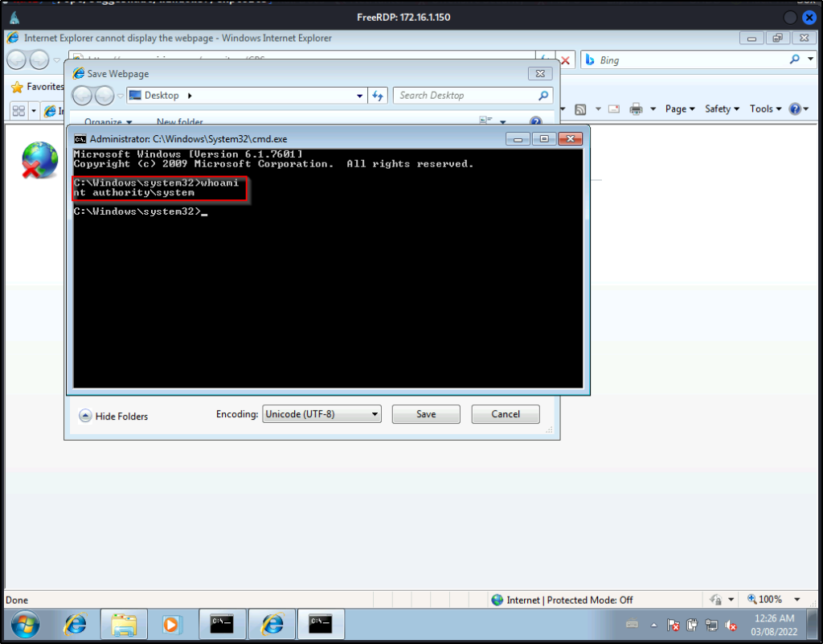The height and width of the screenshot is (644, 823).
Task: Open the Encoding dropdown
Action: pyautogui.click(x=321, y=414)
